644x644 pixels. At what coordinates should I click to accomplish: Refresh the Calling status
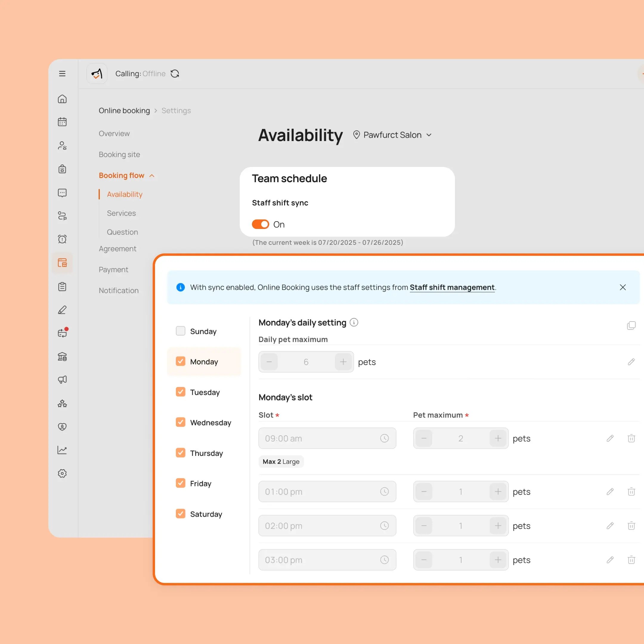click(x=175, y=74)
